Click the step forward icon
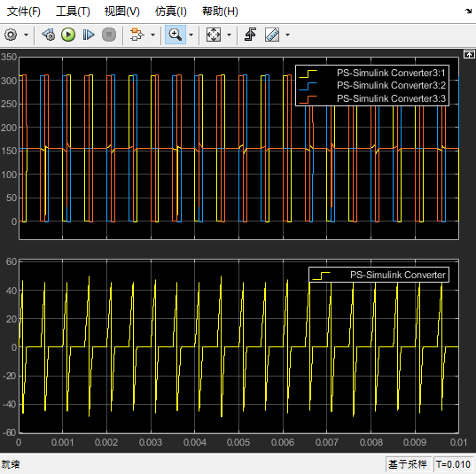Viewport: 476px width, 474px height. [x=89, y=35]
